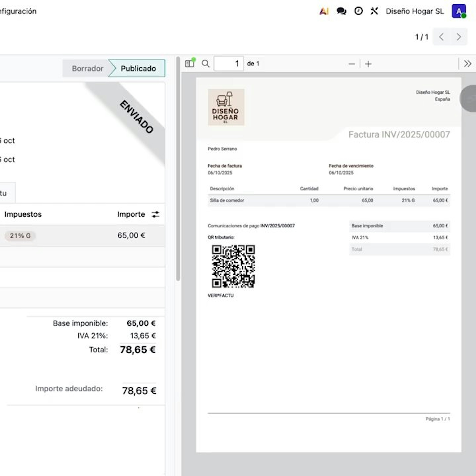476x476 pixels.
Task: Open the Diseño Hogar SL company switcher
Action: [415, 11]
